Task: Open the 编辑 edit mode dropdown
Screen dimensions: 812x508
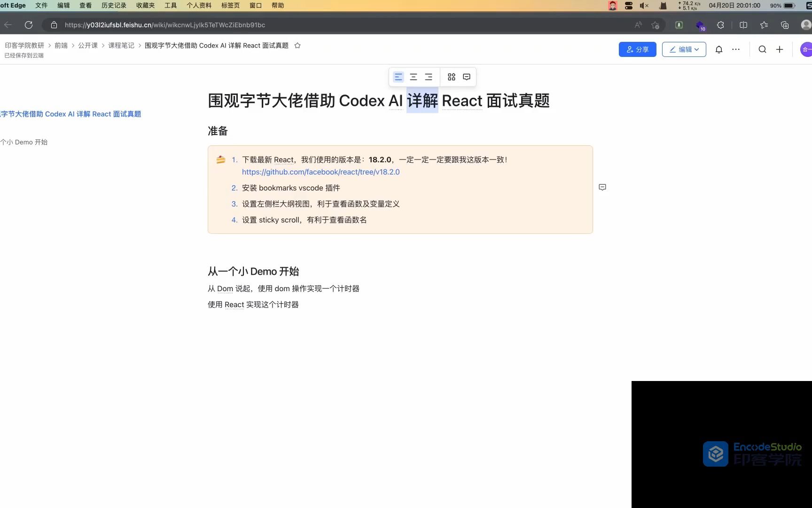Action: click(684, 49)
